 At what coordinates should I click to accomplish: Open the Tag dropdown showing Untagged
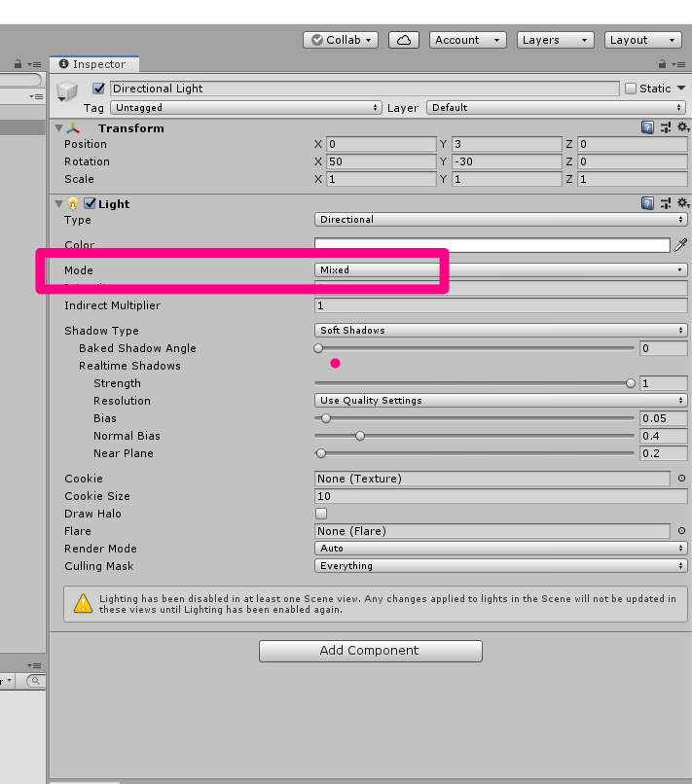pyautogui.click(x=245, y=108)
